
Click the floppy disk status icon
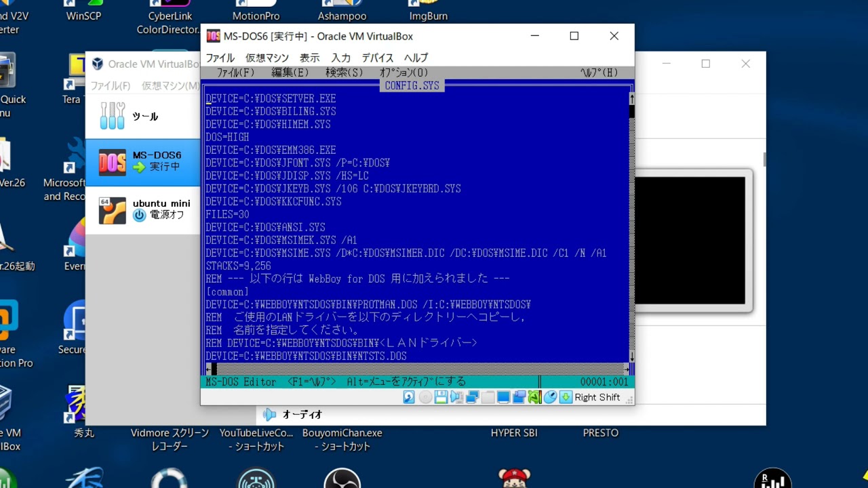[441, 397]
